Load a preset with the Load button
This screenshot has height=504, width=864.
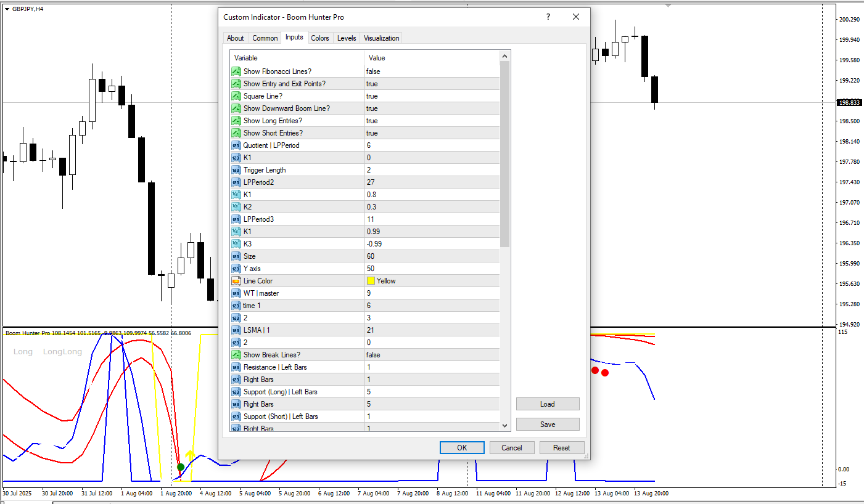coord(548,404)
